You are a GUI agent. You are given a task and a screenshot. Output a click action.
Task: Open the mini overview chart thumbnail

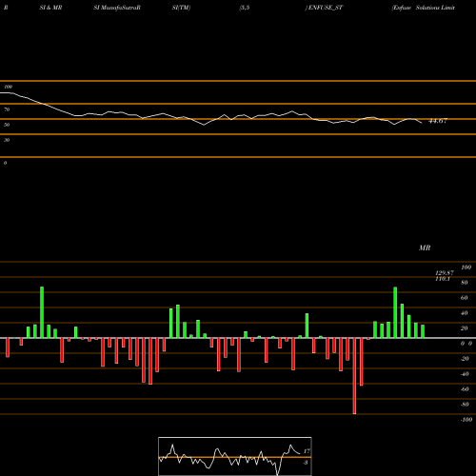click(235, 456)
